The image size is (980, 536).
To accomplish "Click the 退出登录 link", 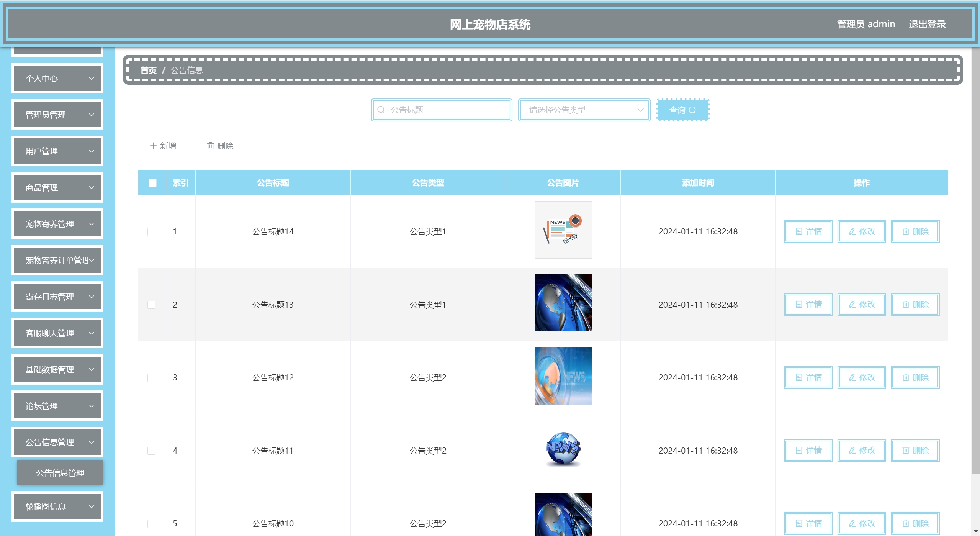I will pyautogui.click(x=927, y=24).
